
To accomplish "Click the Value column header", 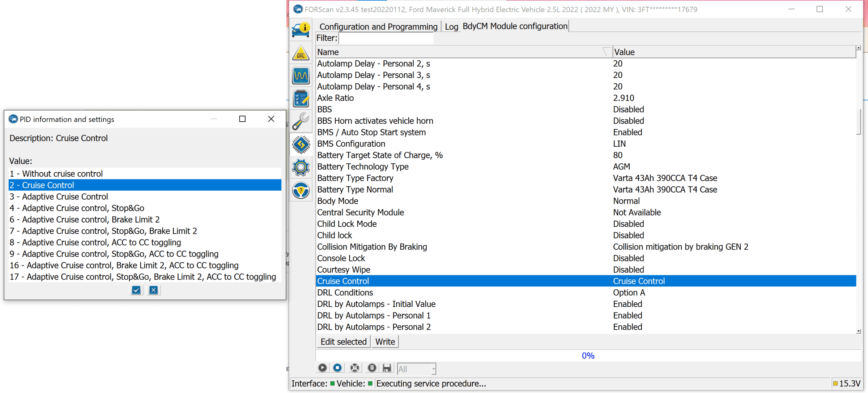I will [734, 52].
